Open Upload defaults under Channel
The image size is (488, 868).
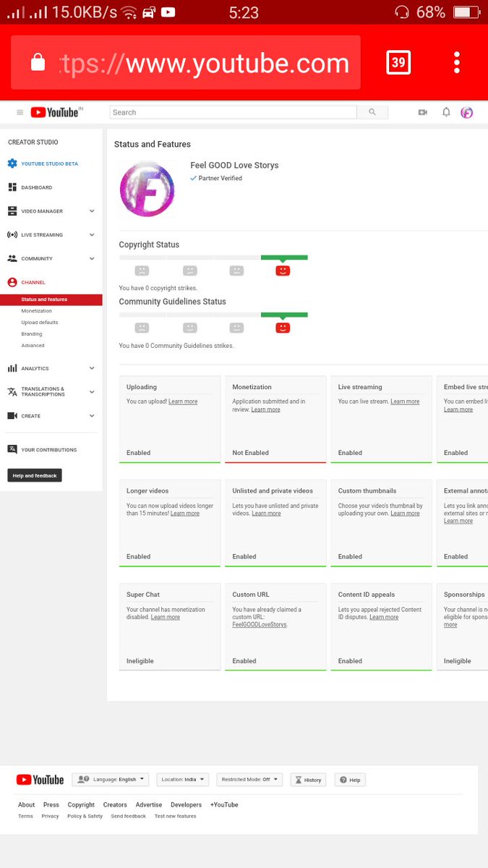point(40,323)
